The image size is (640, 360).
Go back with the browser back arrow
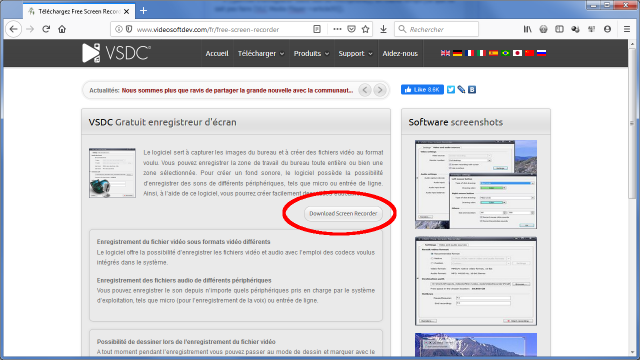point(13,29)
